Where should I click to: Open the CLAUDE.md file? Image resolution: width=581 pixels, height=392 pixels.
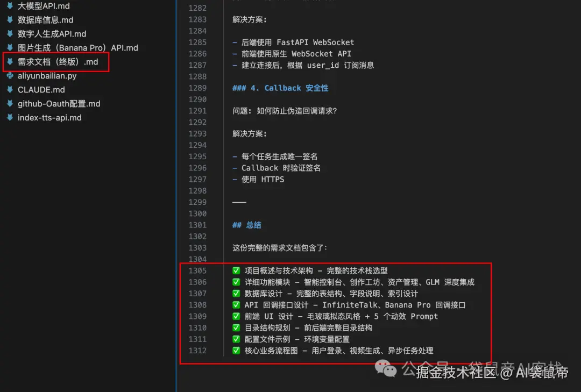pyautogui.click(x=41, y=90)
